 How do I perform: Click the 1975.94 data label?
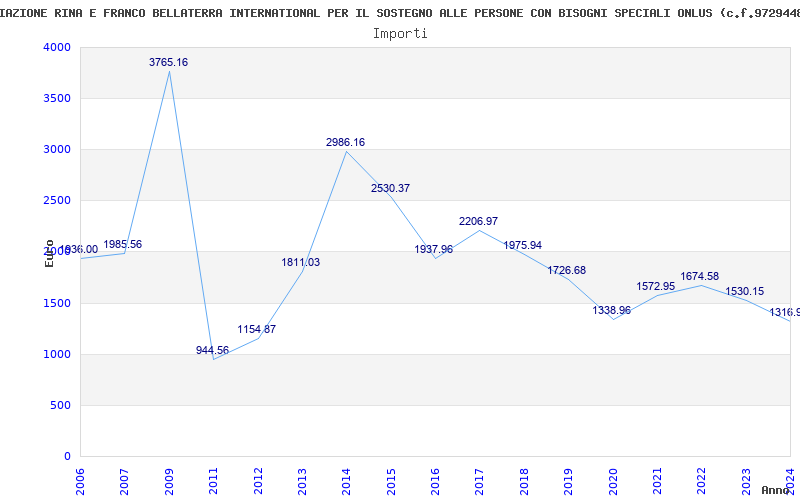522,245
